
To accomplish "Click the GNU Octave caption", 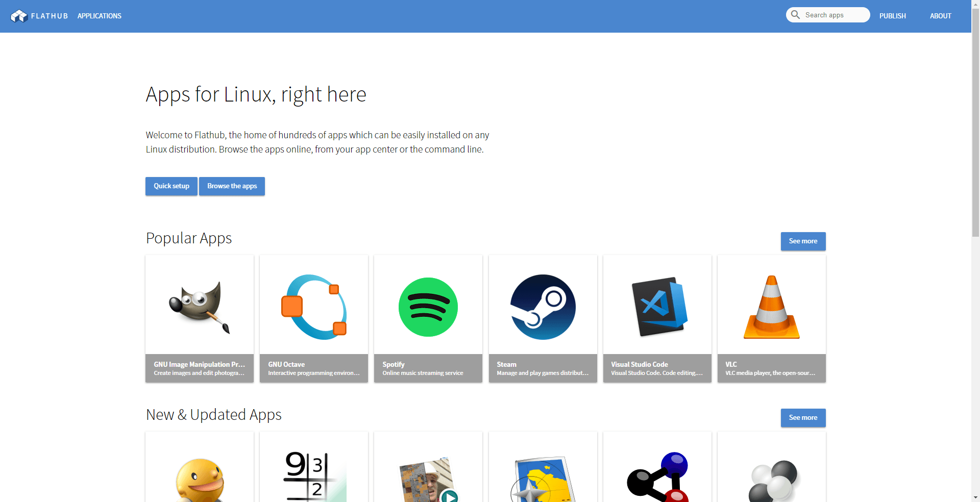I will pos(314,368).
